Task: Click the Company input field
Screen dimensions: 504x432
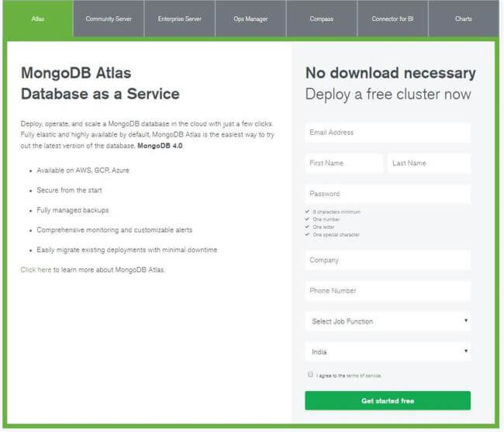Action: point(388,260)
